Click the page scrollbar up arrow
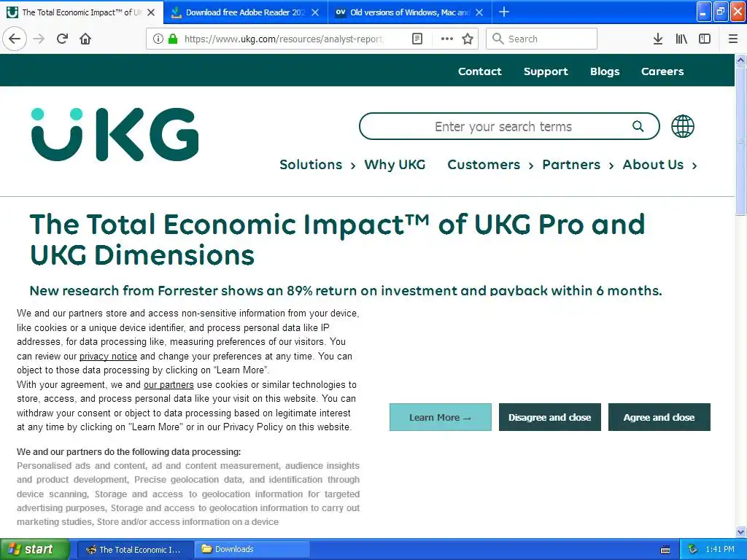Image resolution: width=747 pixels, height=560 pixels. tap(740, 60)
